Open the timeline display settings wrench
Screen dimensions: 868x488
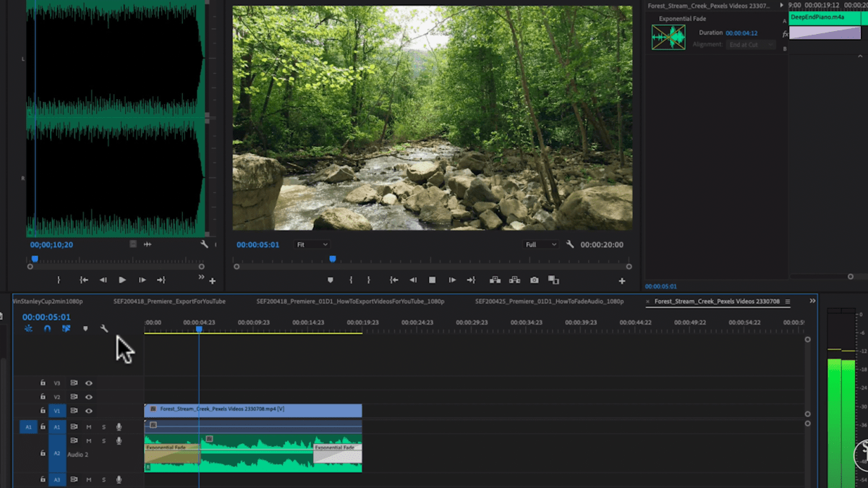104,328
